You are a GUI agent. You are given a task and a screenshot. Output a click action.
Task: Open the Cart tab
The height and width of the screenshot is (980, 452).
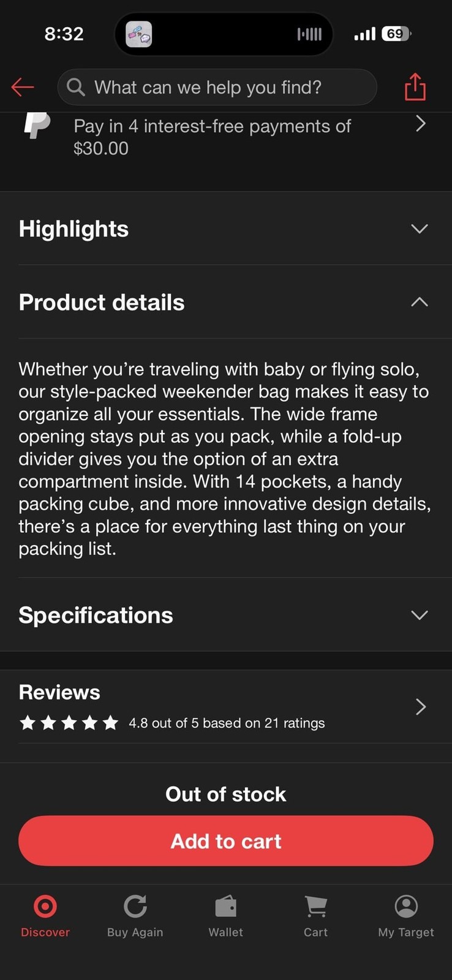(316, 916)
